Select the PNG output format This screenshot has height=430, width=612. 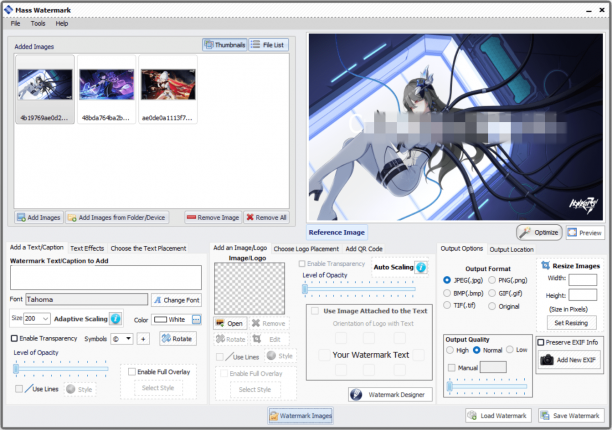point(492,280)
